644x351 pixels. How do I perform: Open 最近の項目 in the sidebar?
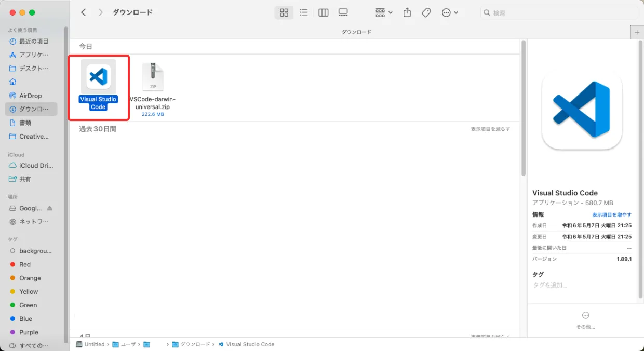coord(32,42)
